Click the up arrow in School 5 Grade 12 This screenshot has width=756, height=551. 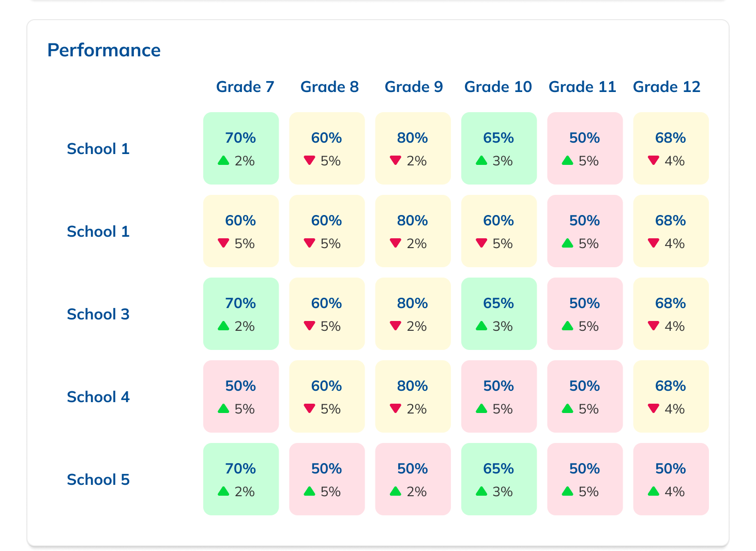tap(654, 491)
